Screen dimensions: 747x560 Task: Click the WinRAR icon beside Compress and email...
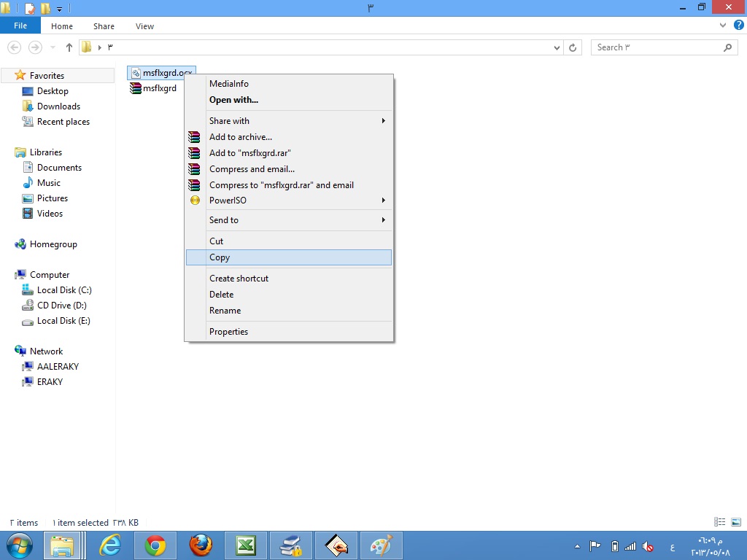point(194,169)
